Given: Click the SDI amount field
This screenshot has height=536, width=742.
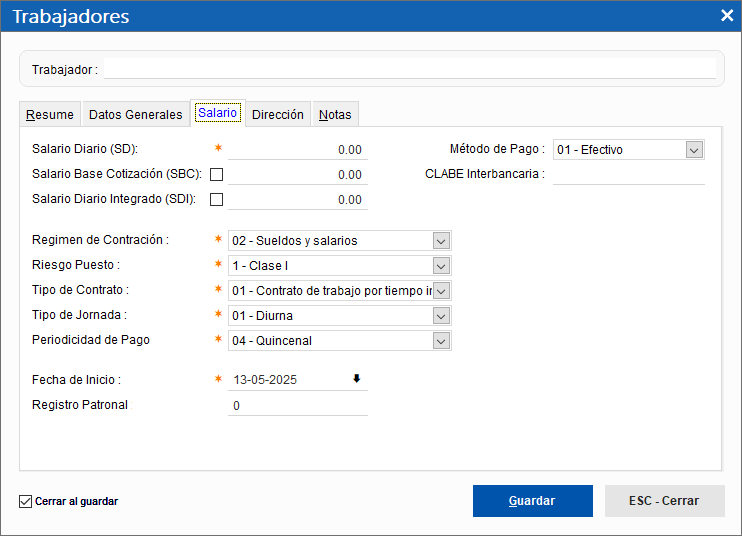Looking at the screenshot, I should click(298, 200).
